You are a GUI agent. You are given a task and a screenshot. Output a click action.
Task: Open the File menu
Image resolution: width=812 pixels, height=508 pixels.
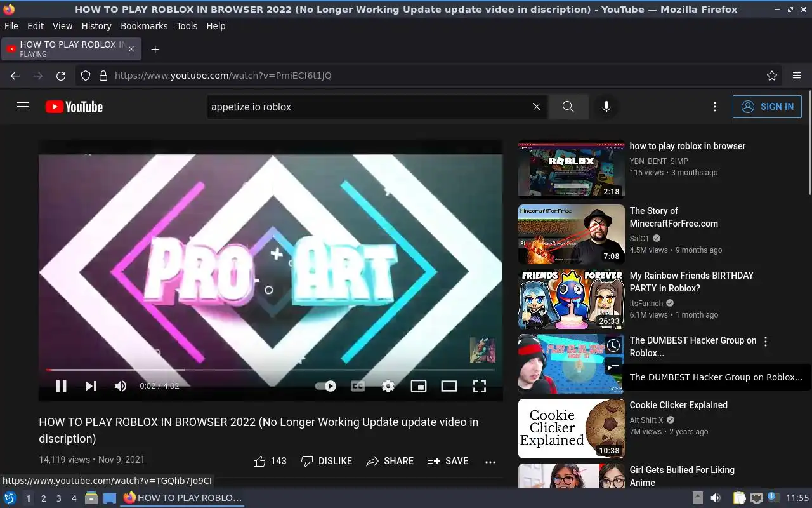coord(11,26)
